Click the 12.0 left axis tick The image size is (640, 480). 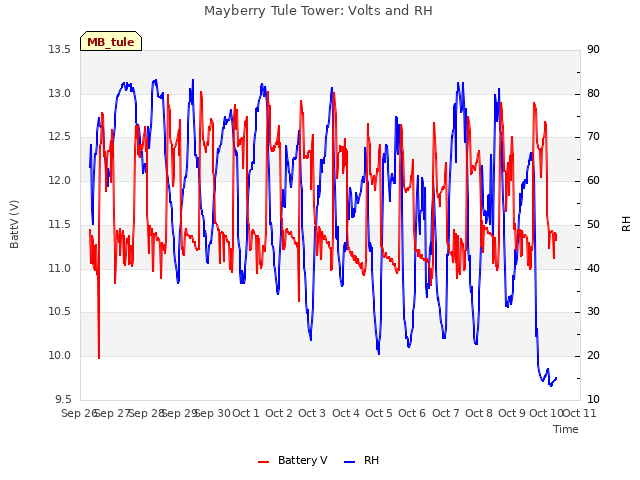(x=60, y=180)
